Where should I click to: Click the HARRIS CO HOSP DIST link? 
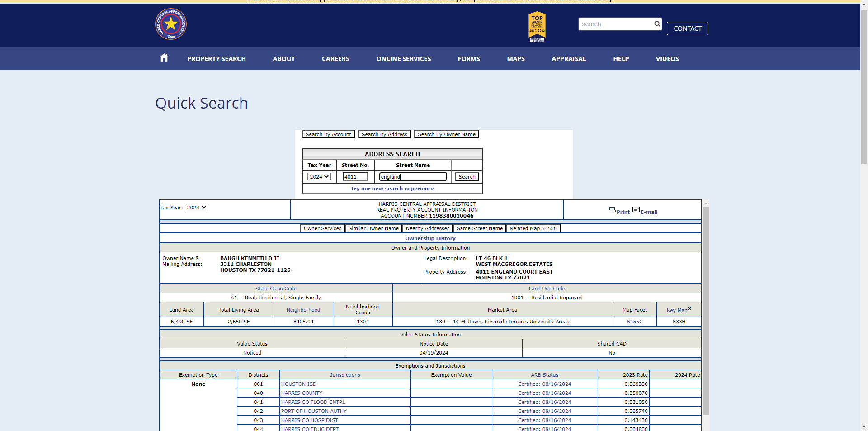click(x=310, y=420)
